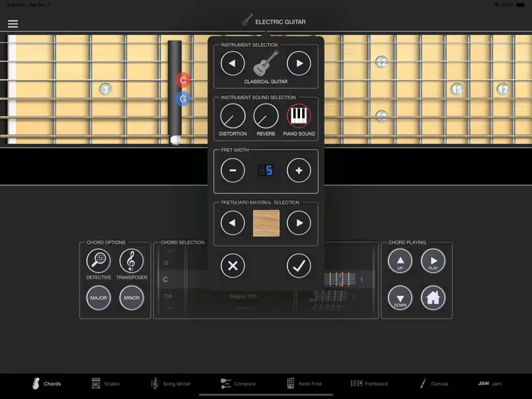Image resolution: width=532 pixels, height=399 pixels.
Task: Open the hamburger menu
Action: [13, 24]
